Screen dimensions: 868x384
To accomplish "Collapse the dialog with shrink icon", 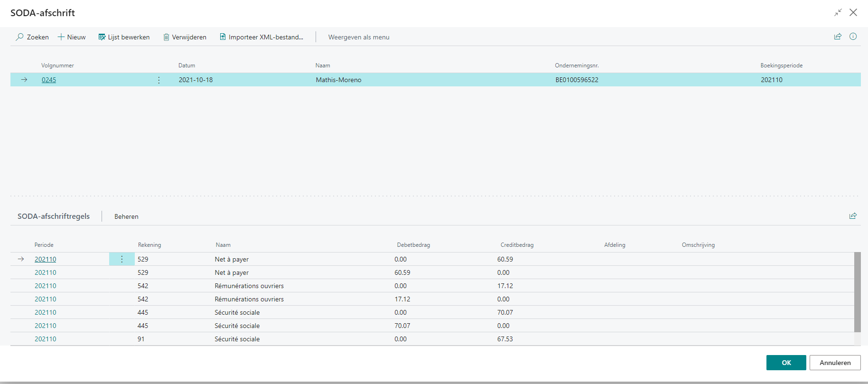I will (x=838, y=13).
